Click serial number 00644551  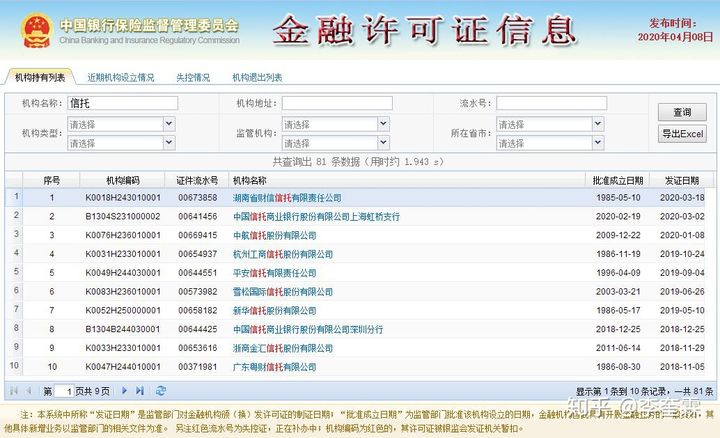click(197, 273)
